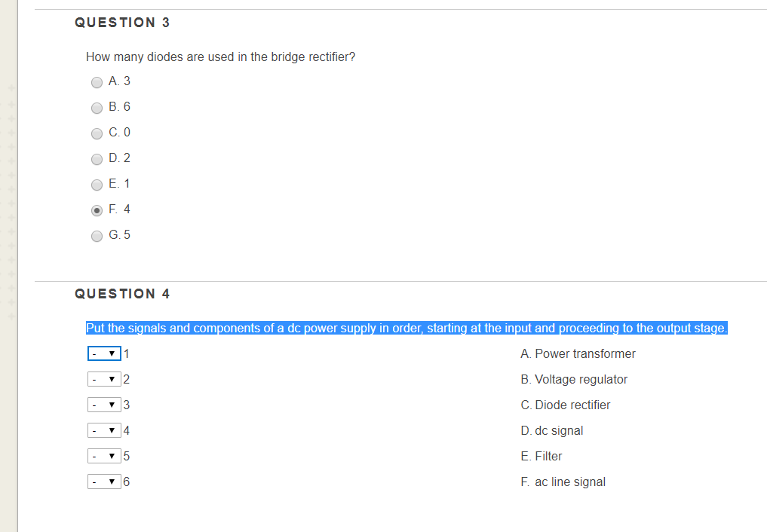
Task: Click the 'E. Filter' option label
Action: point(541,456)
